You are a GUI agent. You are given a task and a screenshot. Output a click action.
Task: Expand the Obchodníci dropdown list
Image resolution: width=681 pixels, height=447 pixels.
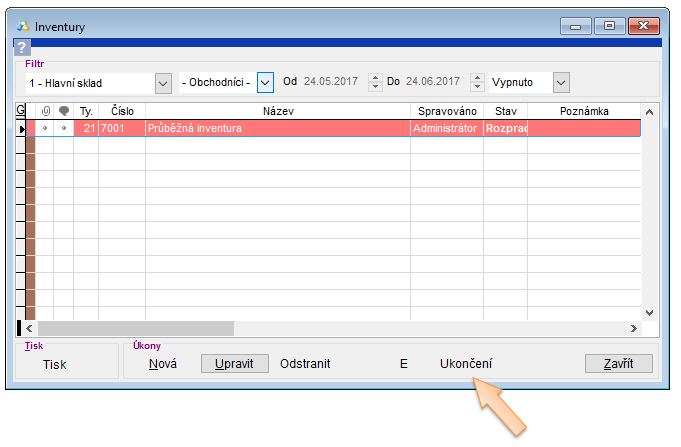(265, 82)
